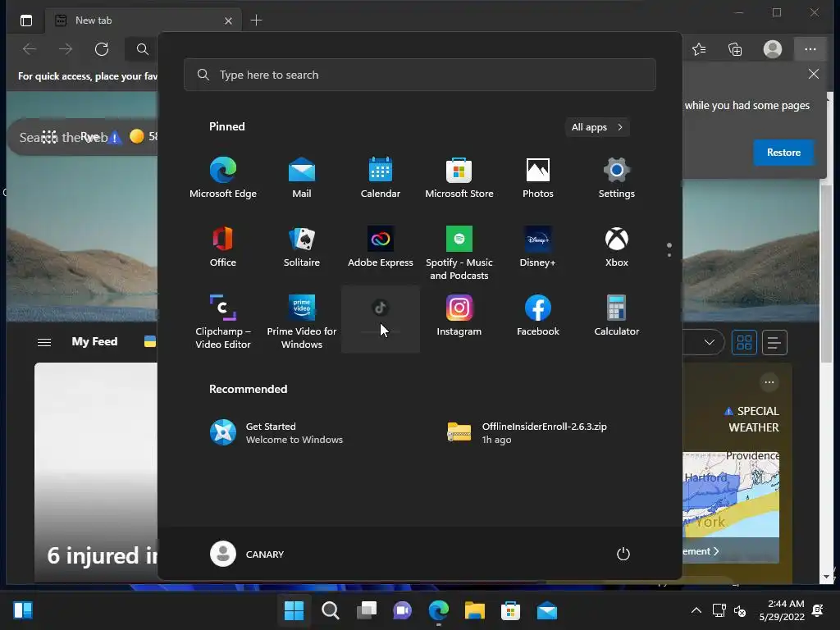Launch Chat from the taskbar
Screen dimensions: 840x630
pyautogui.click(x=402, y=610)
